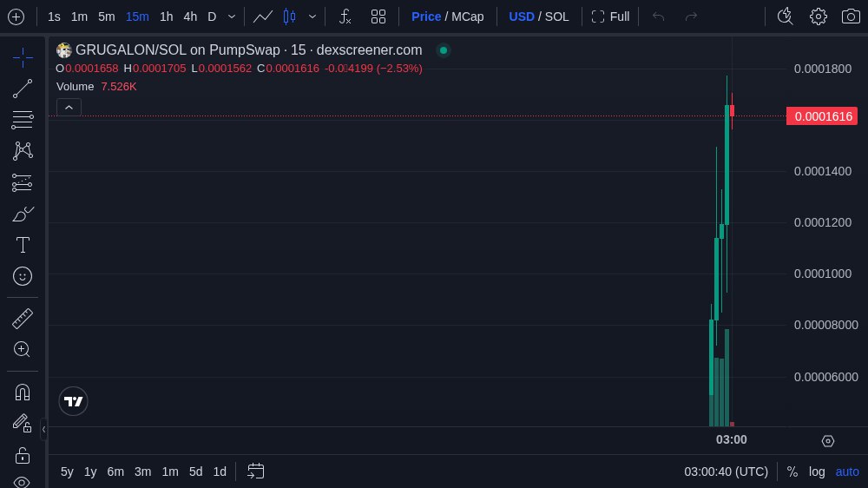Toggle log scale on price axis
Screen dimensions: 868x488
coord(817,472)
